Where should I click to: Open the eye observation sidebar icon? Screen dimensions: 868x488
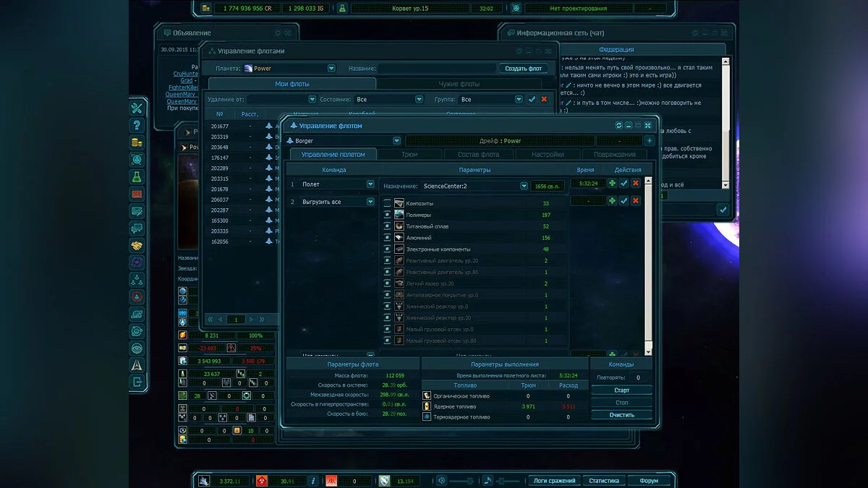[137, 348]
